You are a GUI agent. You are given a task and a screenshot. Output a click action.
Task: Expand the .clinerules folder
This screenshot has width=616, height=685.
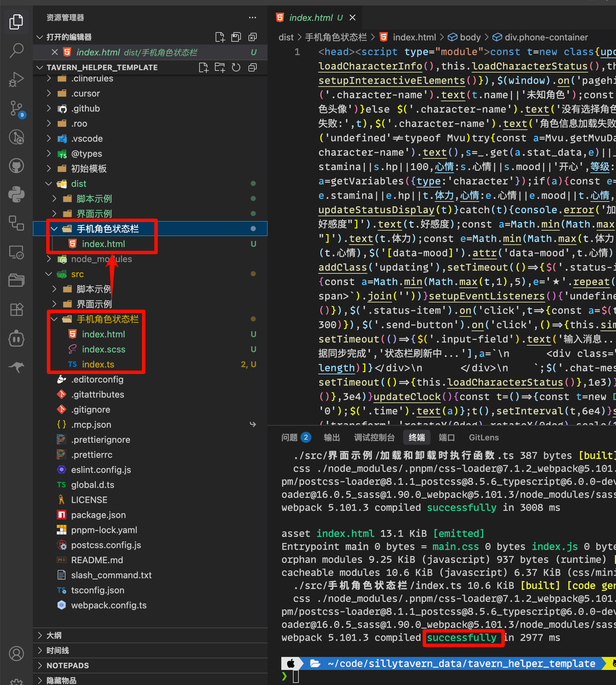click(49, 78)
